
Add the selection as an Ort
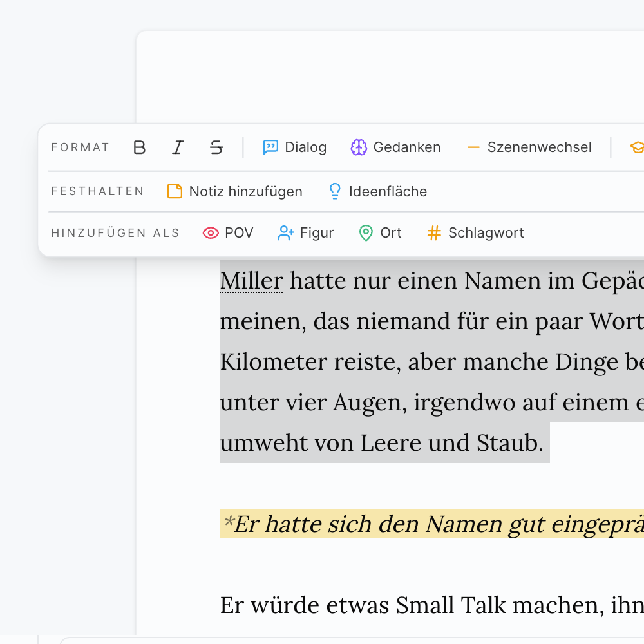coord(380,233)
